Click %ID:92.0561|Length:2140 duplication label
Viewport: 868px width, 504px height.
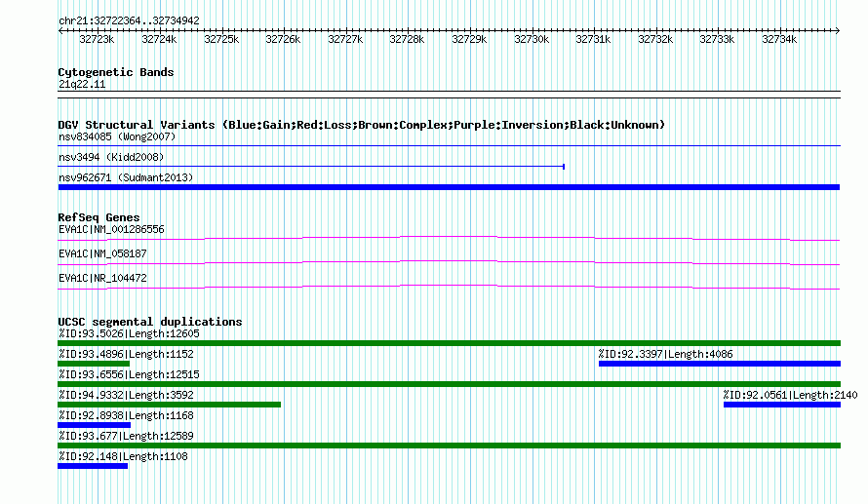(x=790, y=395)
